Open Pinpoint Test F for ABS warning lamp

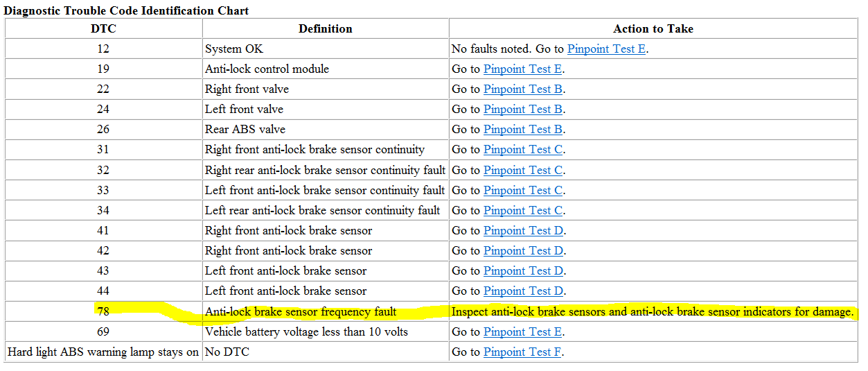[522, 352]
